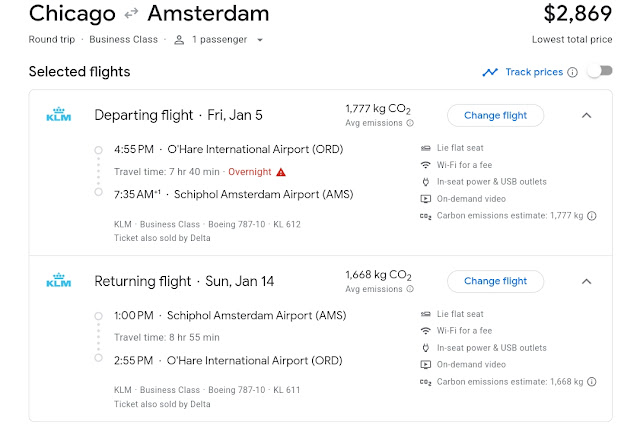Enable the Track prices toggle
Screen dimensions: 640x428
pyautogui.click(x=598, y=72)
